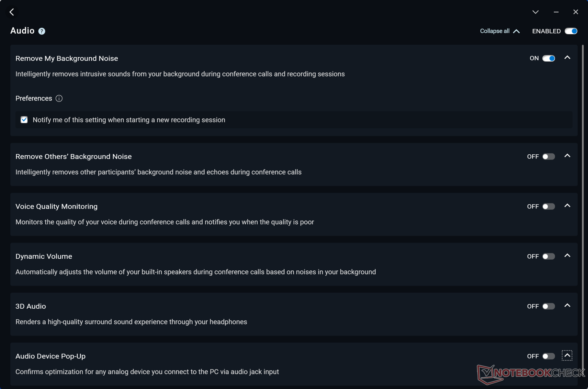Collapse the 3D Audio section
Viewport: 588px width, 389px height.
(x=567, y=306)
